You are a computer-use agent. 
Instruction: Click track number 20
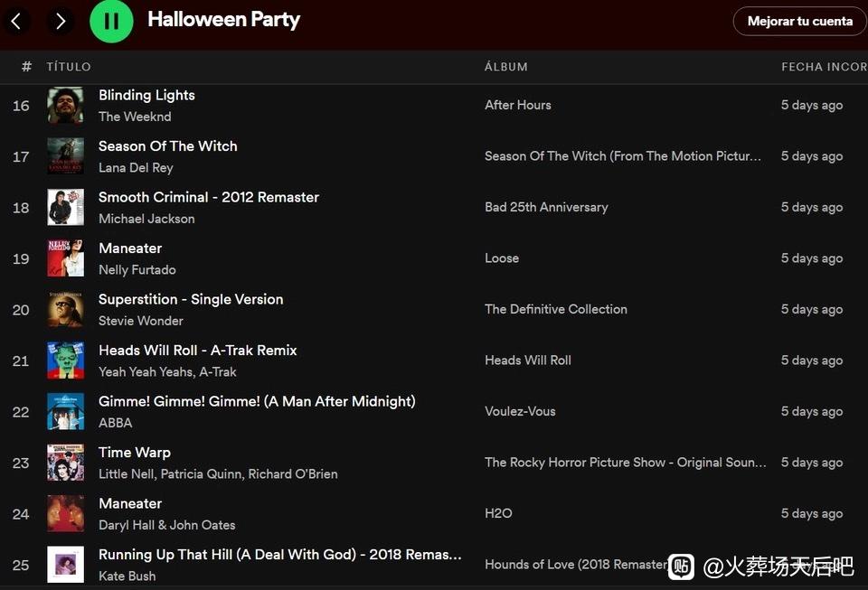pos(21,310)
